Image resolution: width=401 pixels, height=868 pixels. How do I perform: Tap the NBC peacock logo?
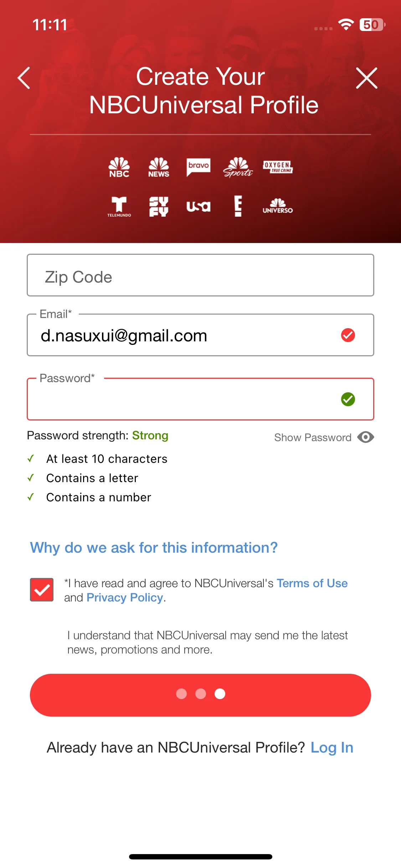point(119,167)
